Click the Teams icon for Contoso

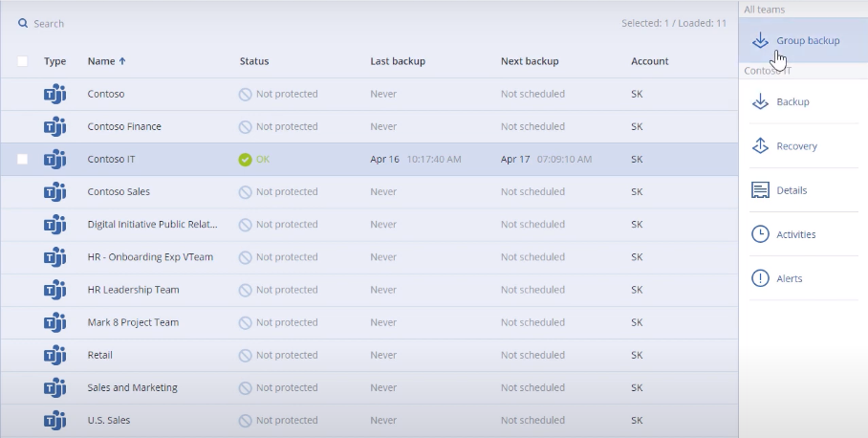pos(54,94)
